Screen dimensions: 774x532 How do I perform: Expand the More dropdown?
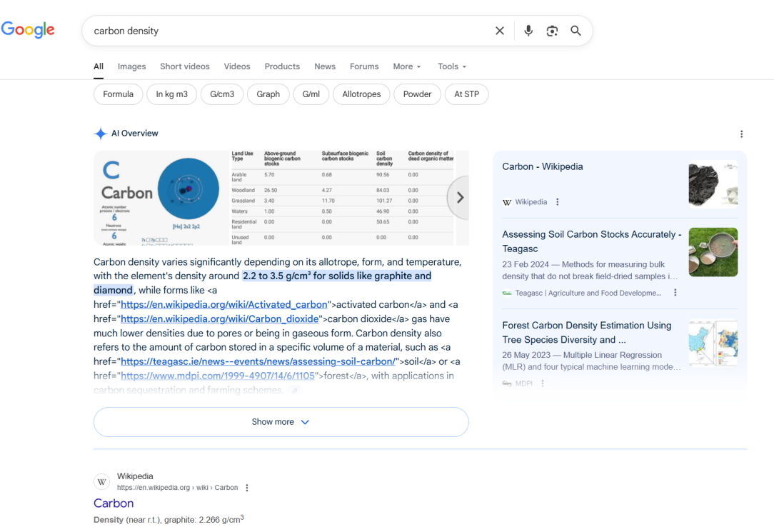pyautogui.click(x=407, y=66)
